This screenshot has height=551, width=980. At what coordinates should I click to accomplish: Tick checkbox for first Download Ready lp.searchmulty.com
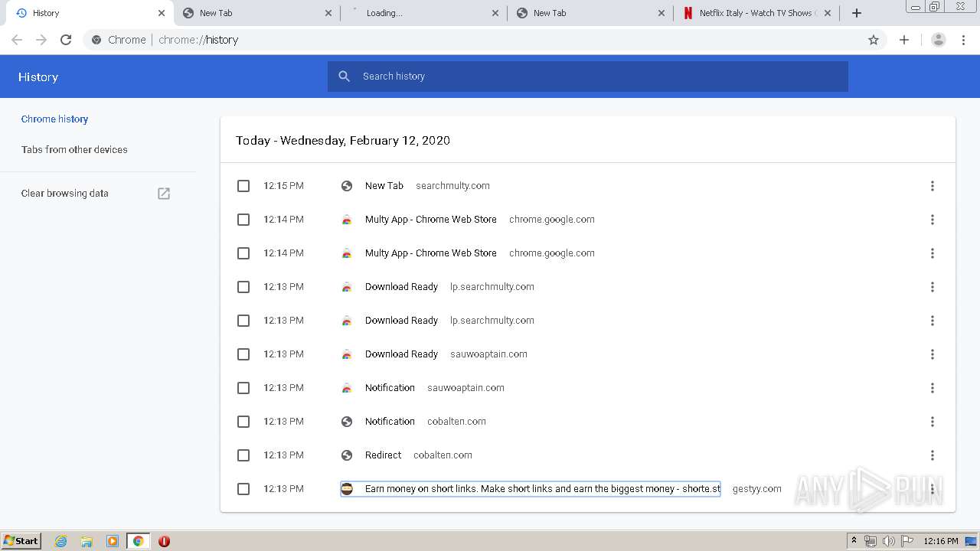pos(243,287)
